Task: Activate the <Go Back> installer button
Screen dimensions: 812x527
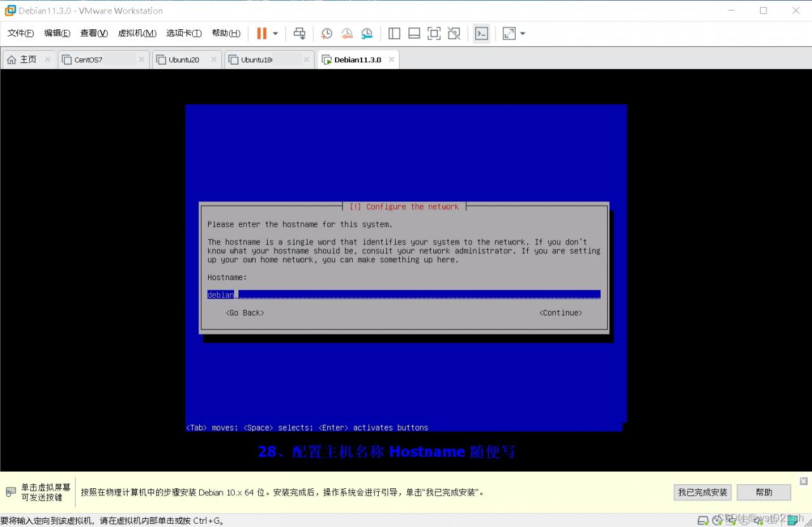Action: 245,313
